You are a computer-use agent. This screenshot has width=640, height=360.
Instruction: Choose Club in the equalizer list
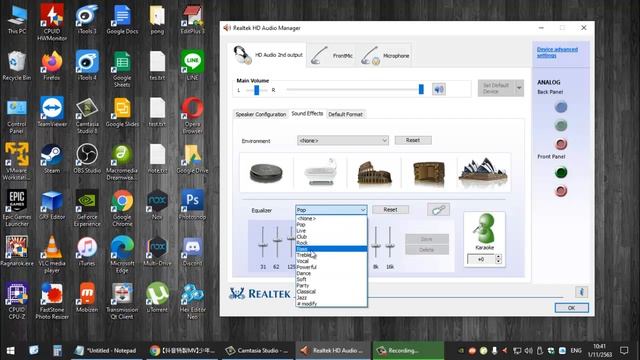(331, 237)
